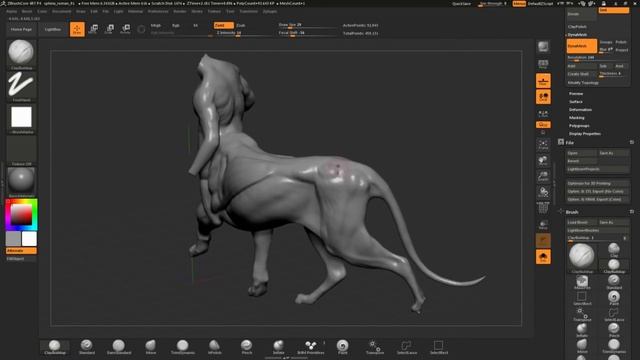Toggle Solo mode on right shelf

coord(543,257)
